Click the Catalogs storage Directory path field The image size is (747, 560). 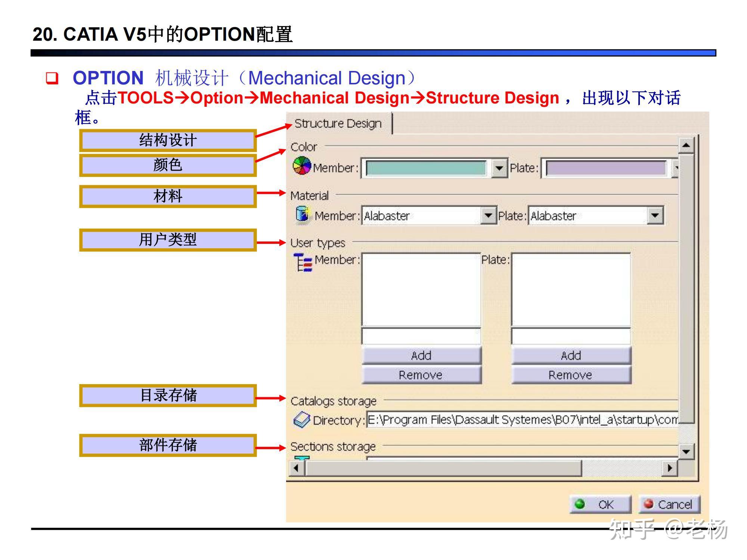pos(522,420)
